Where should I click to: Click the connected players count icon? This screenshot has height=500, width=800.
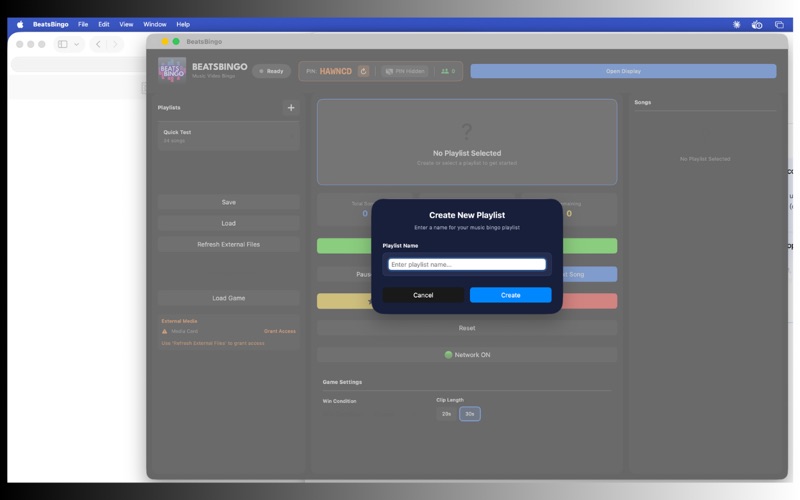point(445,71)
